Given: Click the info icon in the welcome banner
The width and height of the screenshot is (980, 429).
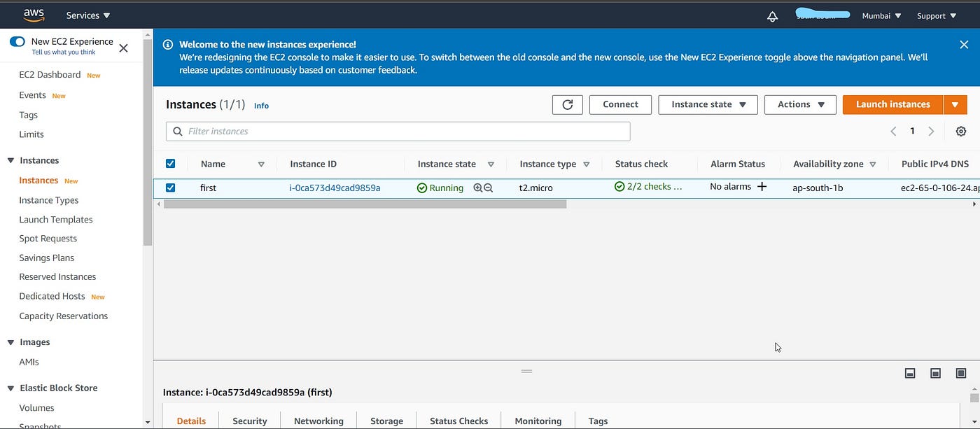Looking at the screenshot, I should pyautogui.click(x=168, y=45).
